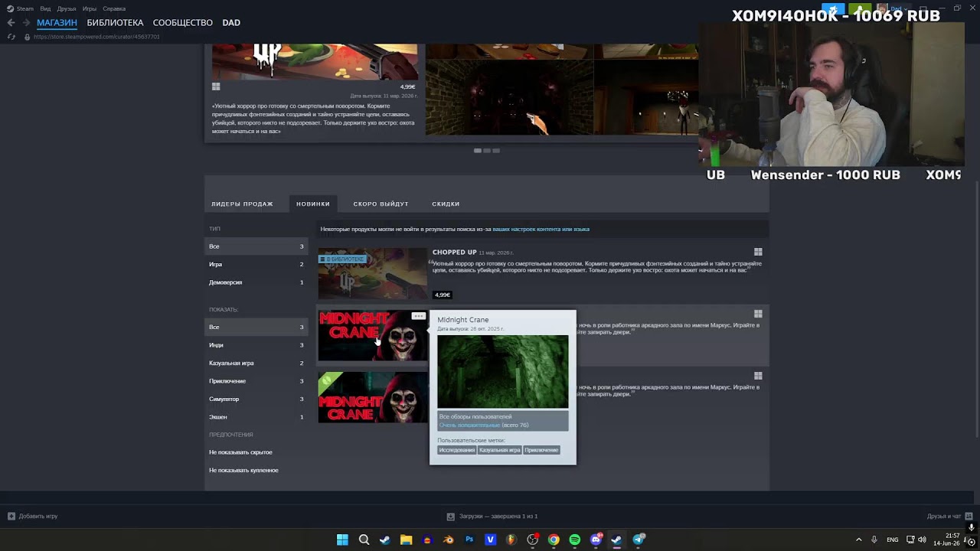The width and height of the screenshot is (980, 551).
Task: Open the hovered Midnight Crane game thumbnail
Action: (373, 335)
